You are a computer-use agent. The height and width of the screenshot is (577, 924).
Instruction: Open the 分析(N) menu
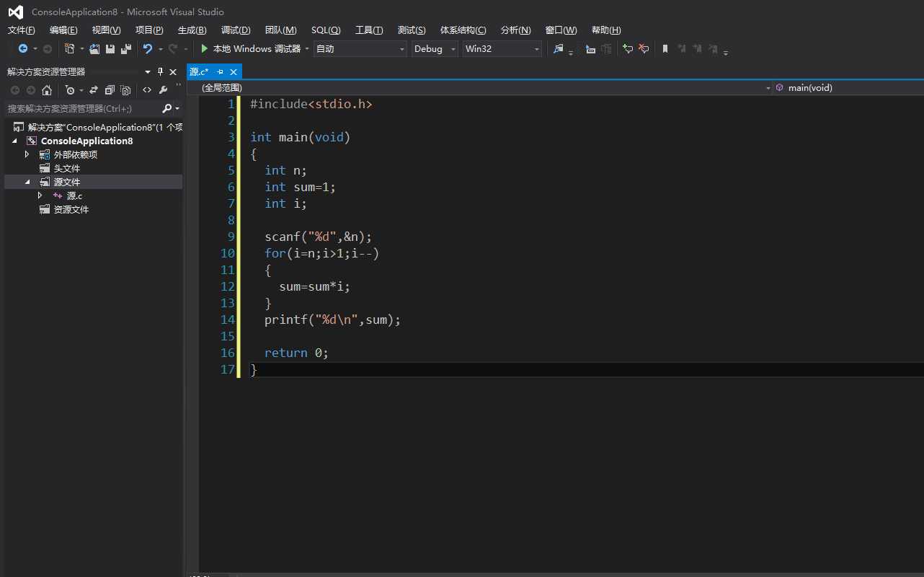pyautogui.click(x=515, y=30)
